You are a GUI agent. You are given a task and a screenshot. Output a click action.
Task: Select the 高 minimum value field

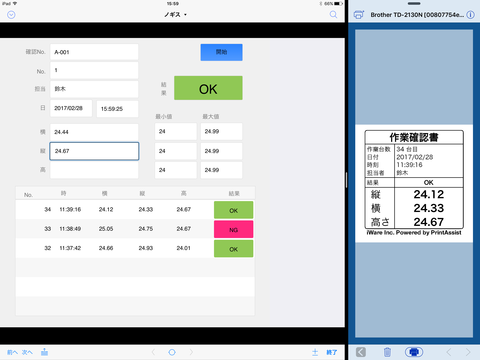[176, 170]
